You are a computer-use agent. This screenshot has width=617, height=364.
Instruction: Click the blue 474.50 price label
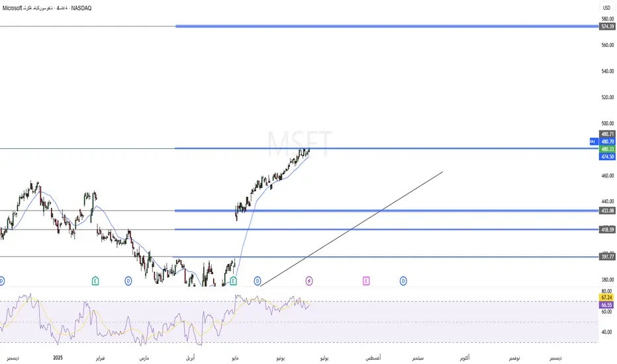click(x=607, y=157)
